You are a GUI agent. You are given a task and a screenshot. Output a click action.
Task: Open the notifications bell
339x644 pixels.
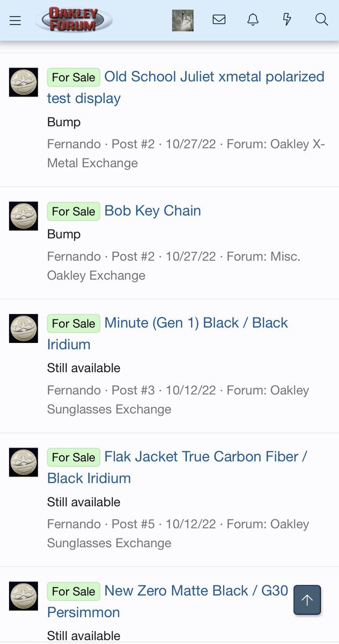tap(253, 20)
